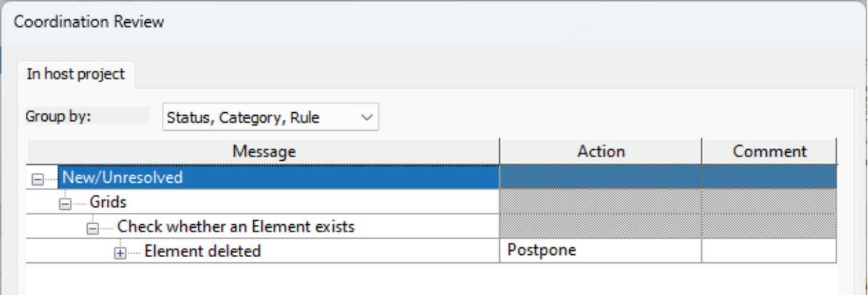Image resolution: width=868 pixels, height=295 pixels.
Task: Open the Group by dropdown
Action: 270,117
